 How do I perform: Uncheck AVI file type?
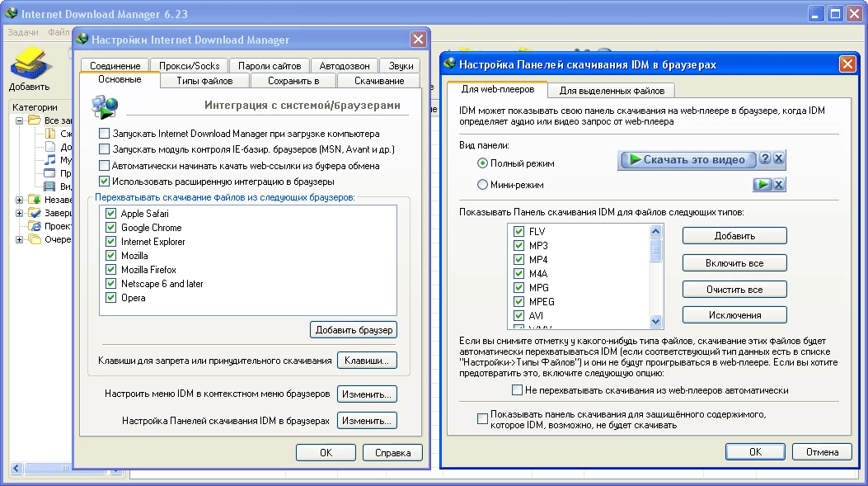point(518,315)
